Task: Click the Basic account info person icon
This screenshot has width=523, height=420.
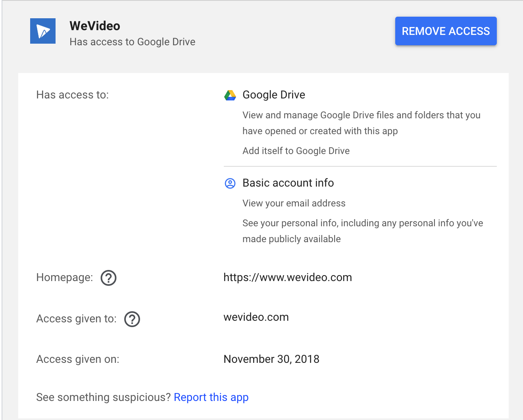Action: [230, 183]
